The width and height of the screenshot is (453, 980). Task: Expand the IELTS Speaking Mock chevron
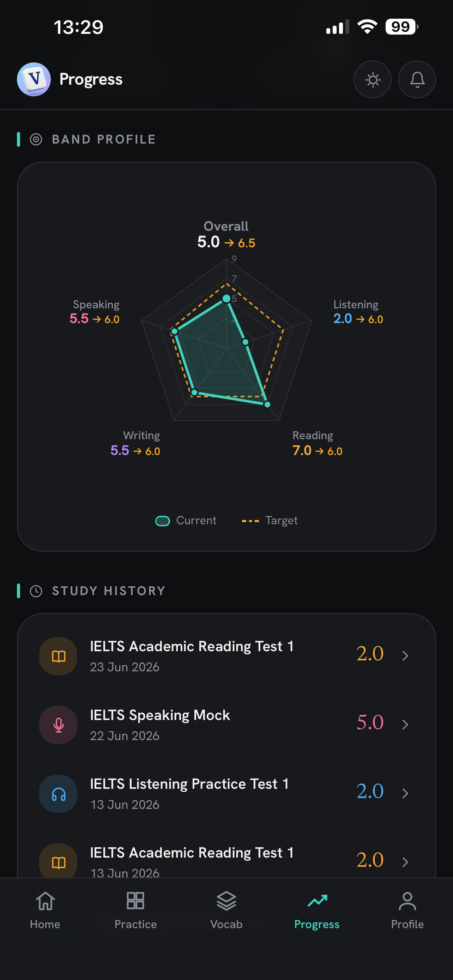pos(405,725)
